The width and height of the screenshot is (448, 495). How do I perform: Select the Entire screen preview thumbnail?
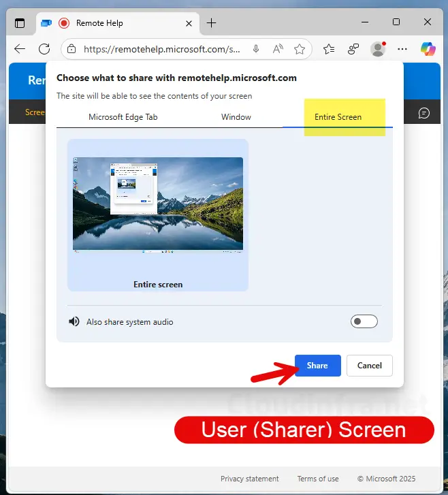pos(158,214)
